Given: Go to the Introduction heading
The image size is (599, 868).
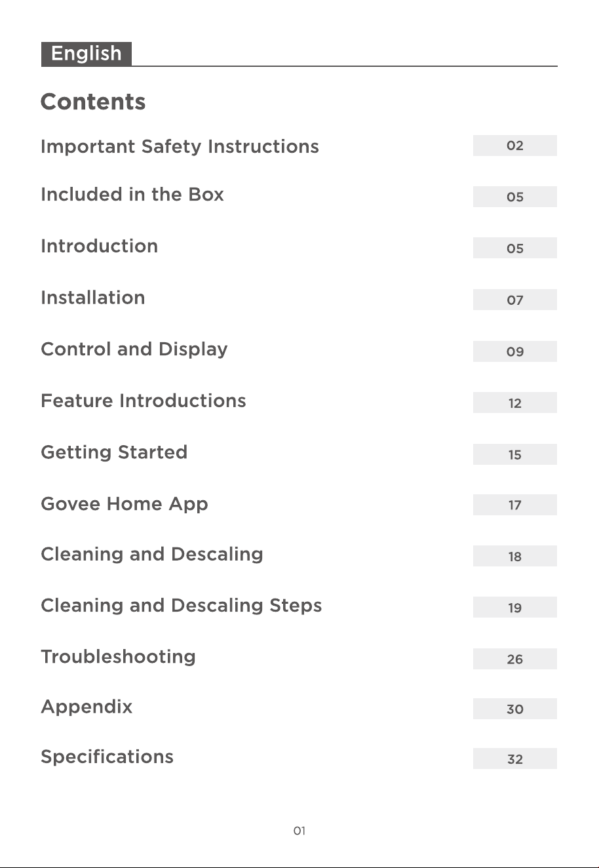Looking at the screenshot, I should click(99, 247).
